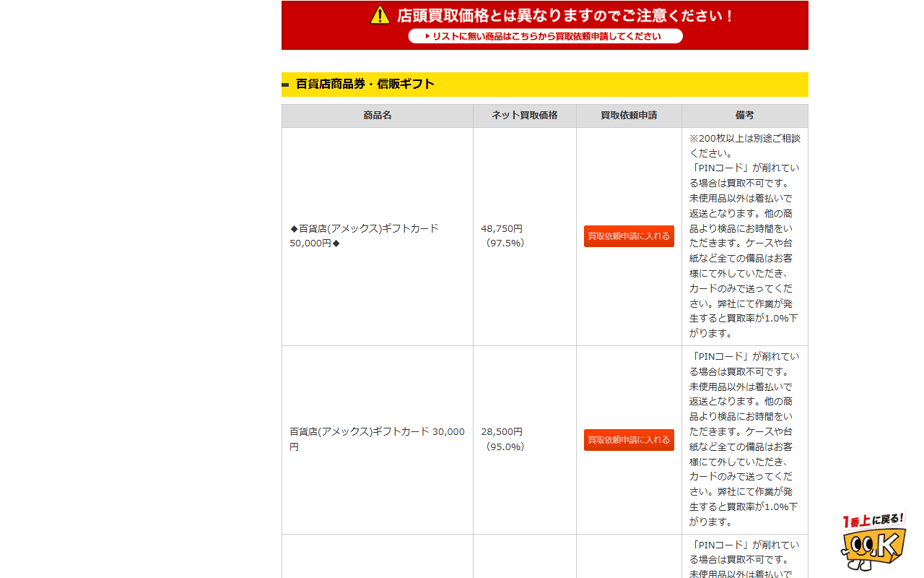Click the 買取依頼申請 column header
Screen dimensions: 924x578
tap(629, 116)
